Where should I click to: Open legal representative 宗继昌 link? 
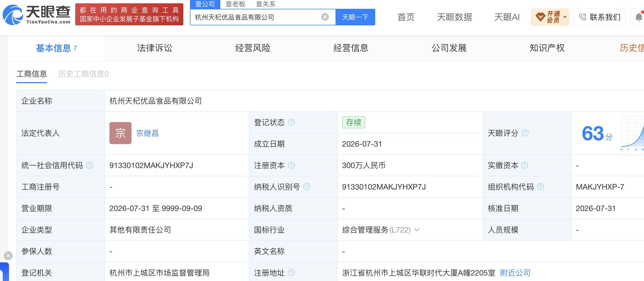point(147,133)
